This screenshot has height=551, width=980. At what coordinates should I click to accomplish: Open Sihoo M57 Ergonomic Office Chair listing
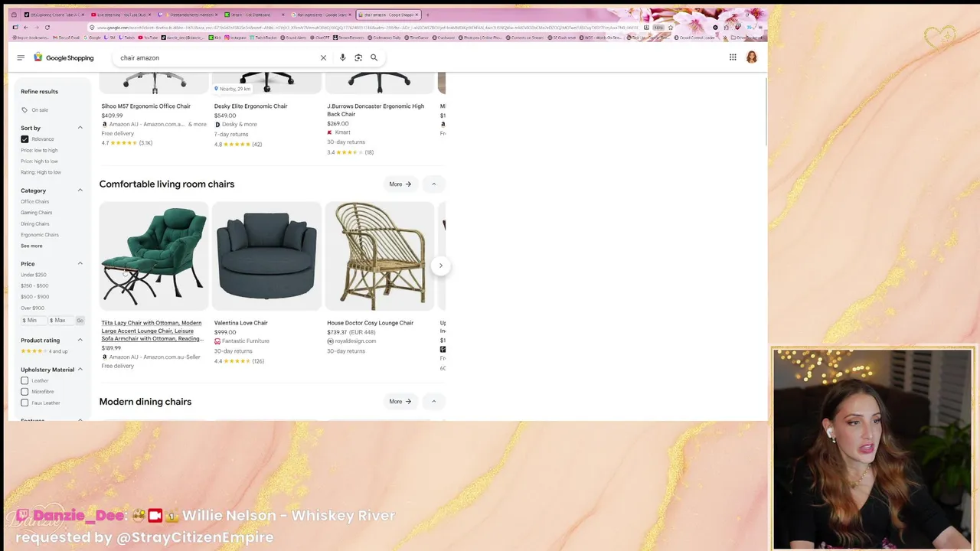(145, 106)
